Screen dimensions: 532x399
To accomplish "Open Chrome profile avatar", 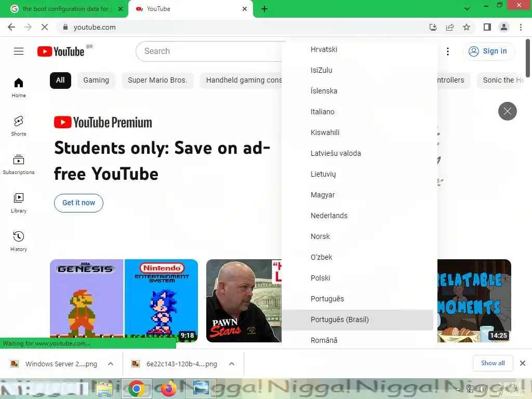I will coord(504,27).
